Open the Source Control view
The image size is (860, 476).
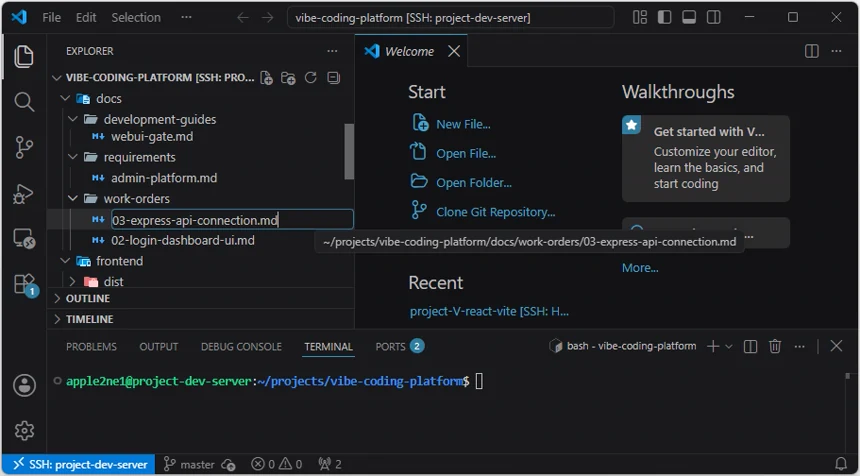[24, 148]
